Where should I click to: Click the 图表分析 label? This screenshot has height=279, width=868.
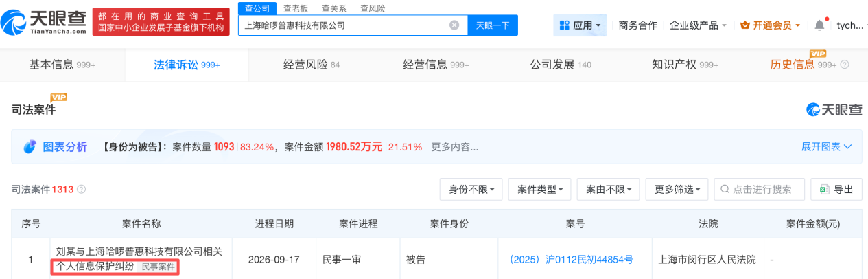click(65, 147)
